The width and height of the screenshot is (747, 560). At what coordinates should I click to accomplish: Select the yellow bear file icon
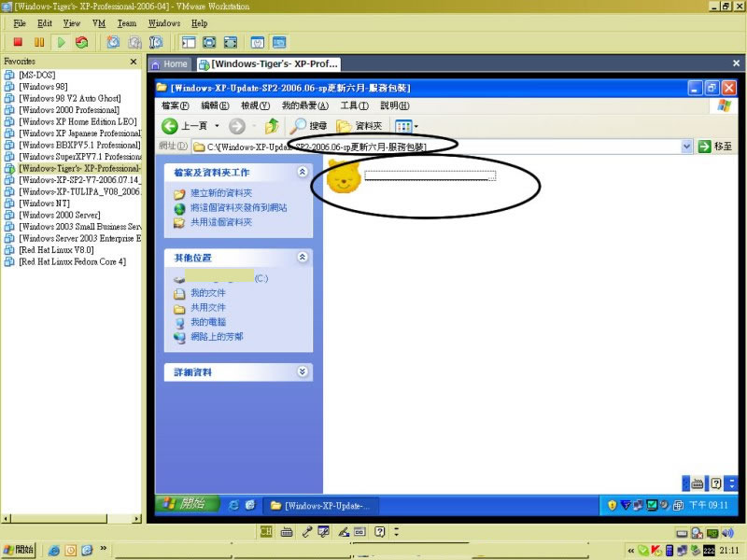[x=344, y=176]
